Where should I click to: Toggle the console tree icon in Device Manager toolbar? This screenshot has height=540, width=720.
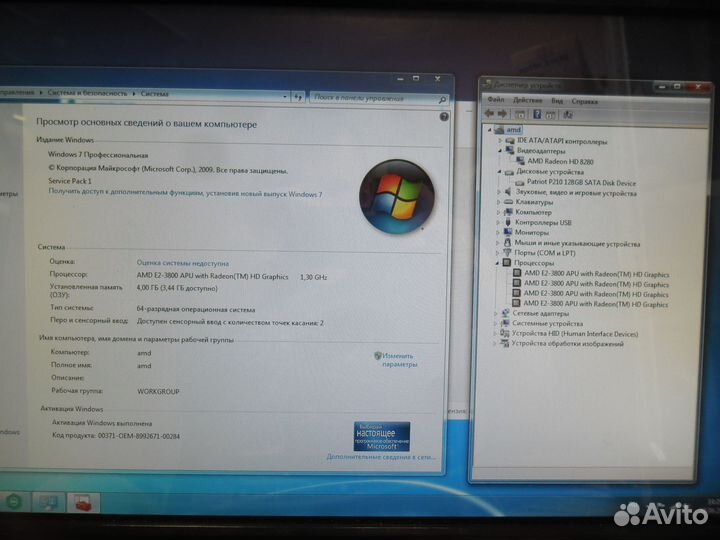click(520, 114)
